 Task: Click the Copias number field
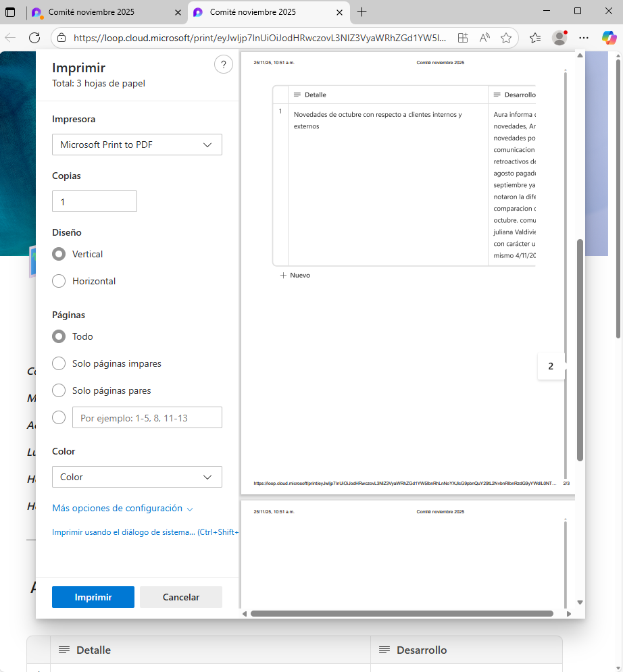coord(95,201)
